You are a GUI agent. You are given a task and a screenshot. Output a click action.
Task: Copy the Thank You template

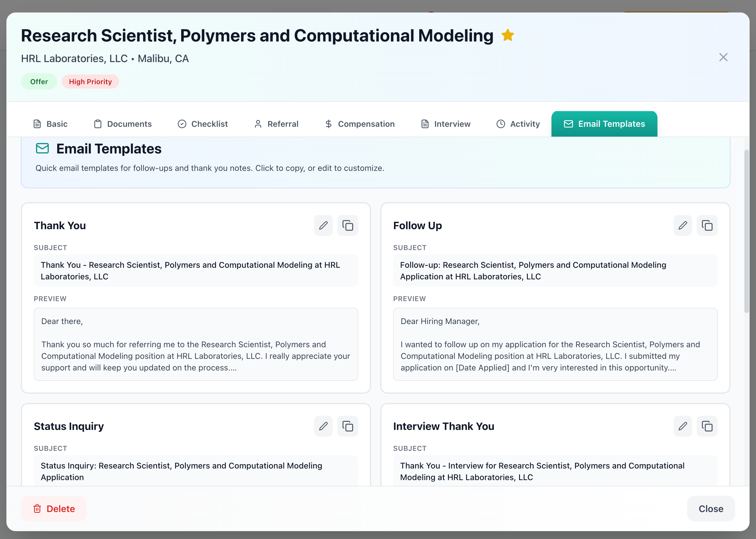click(348, 225)
